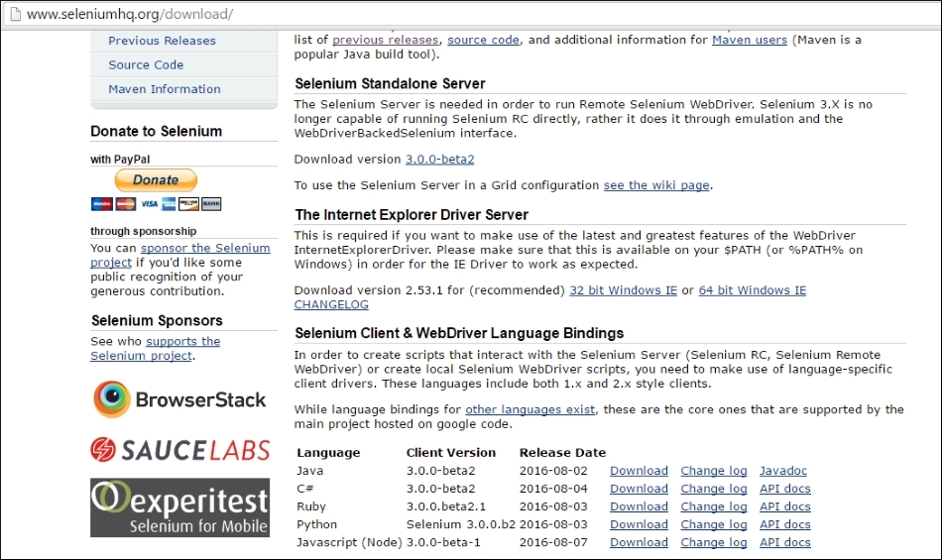Download the 32 bit Windows IE driver
The width and height of the screenshot is (942, 560).
click(623, 289)
